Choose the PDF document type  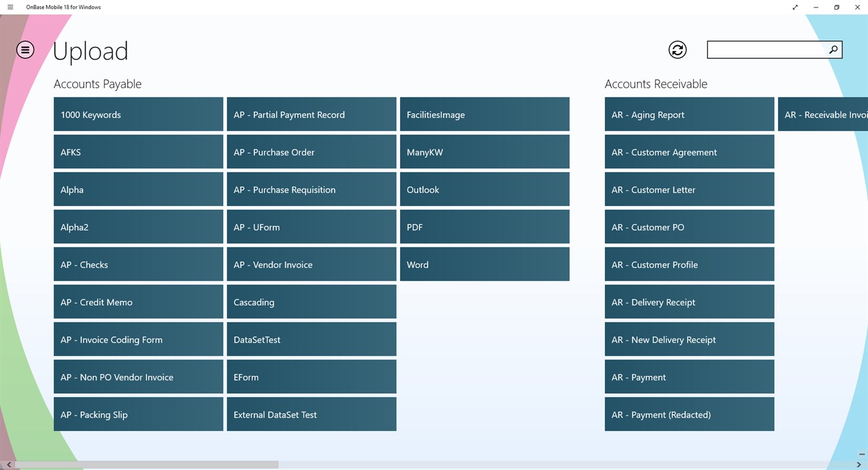(484, 226)
